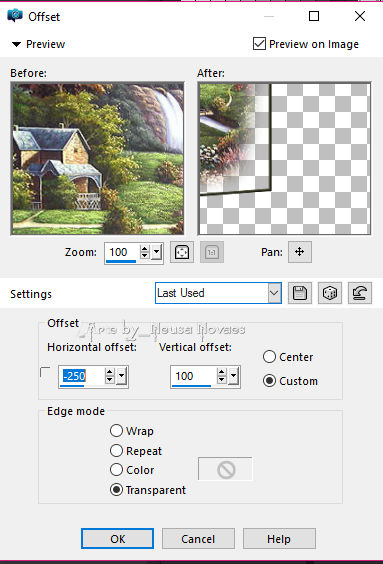Screen dimensions: 383x564
Task: Click the Reset to default arrow icon
Action: pos(360,293)
